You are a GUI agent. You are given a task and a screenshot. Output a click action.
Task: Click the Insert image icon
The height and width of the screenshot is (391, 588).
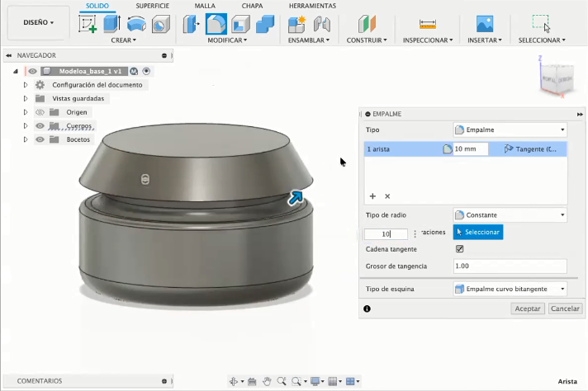pos(484,24)
